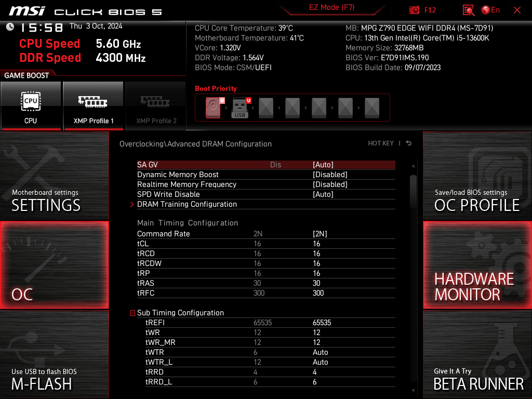Click the clock icon beside the time
Viewport: 532px width, 399px height.
pyautogui.click(x=10, y=27)
